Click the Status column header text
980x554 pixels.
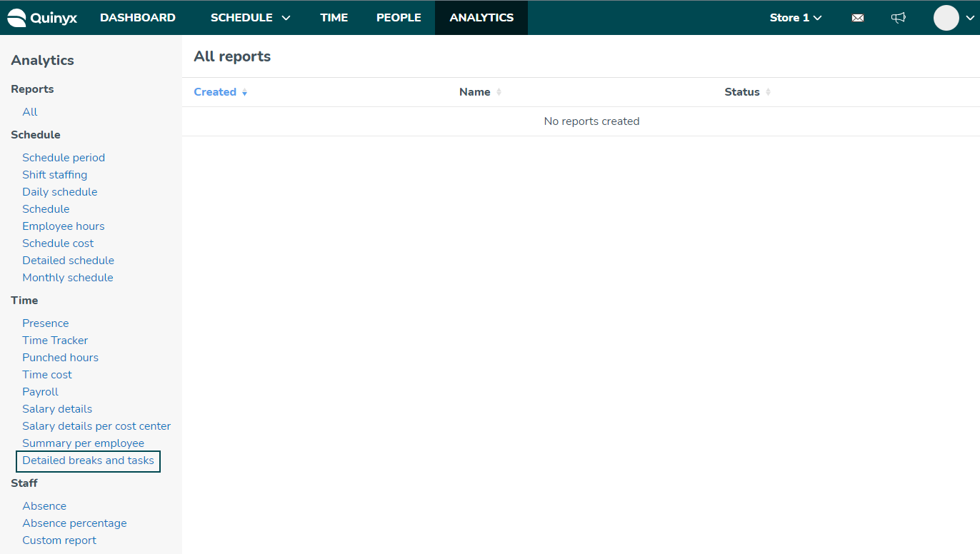[x=742, y=92]
